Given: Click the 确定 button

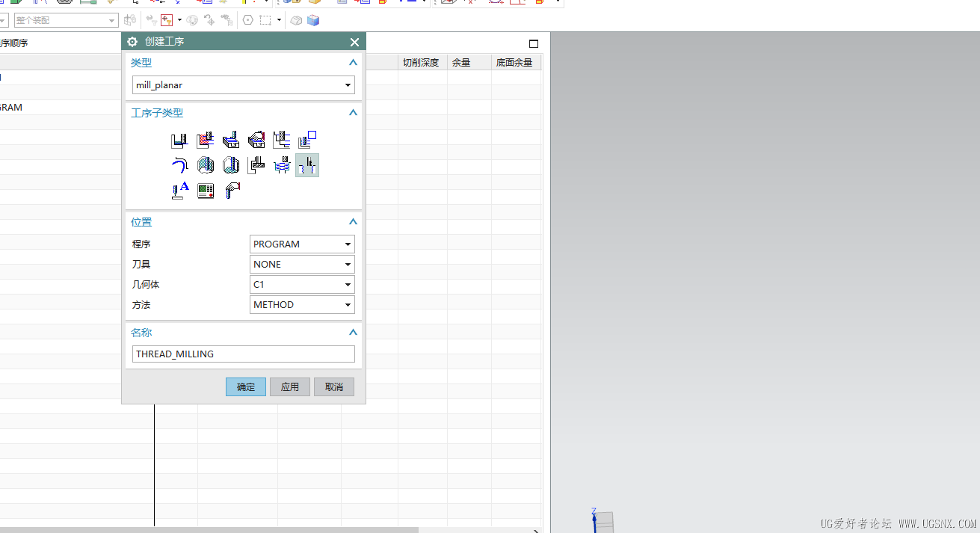Looking at the screenshot, I should point(246,387).
